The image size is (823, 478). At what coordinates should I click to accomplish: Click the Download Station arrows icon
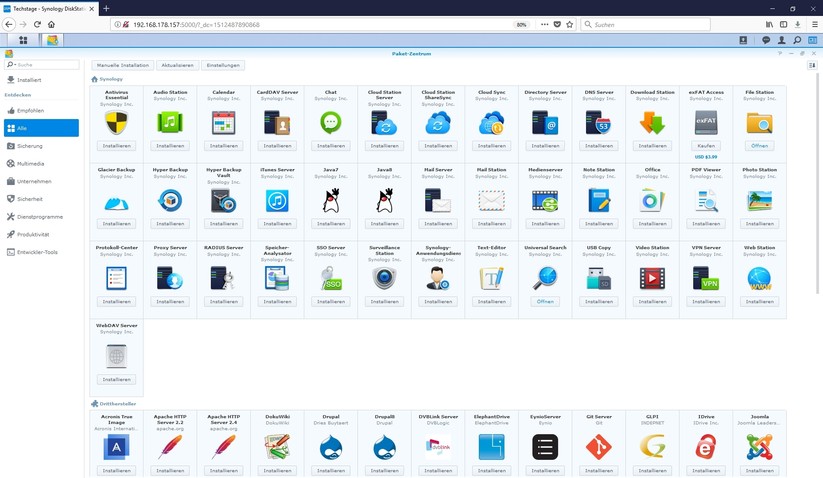(652, 122)
